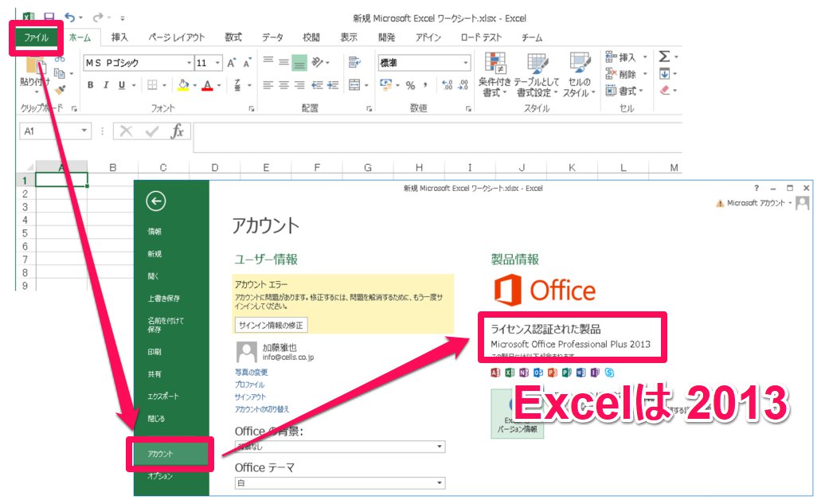821x504 pixels.
Task: Click the Increase Indent icon
Action: click(333, 84)
